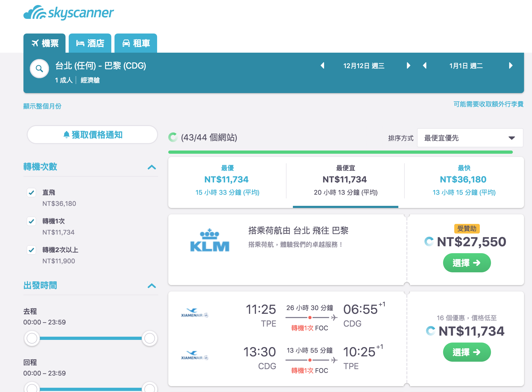The width and height of the screenshot is (532, 392).
Task: Click 獲取價格通知 price alert button
Action: tap(92, 135)
